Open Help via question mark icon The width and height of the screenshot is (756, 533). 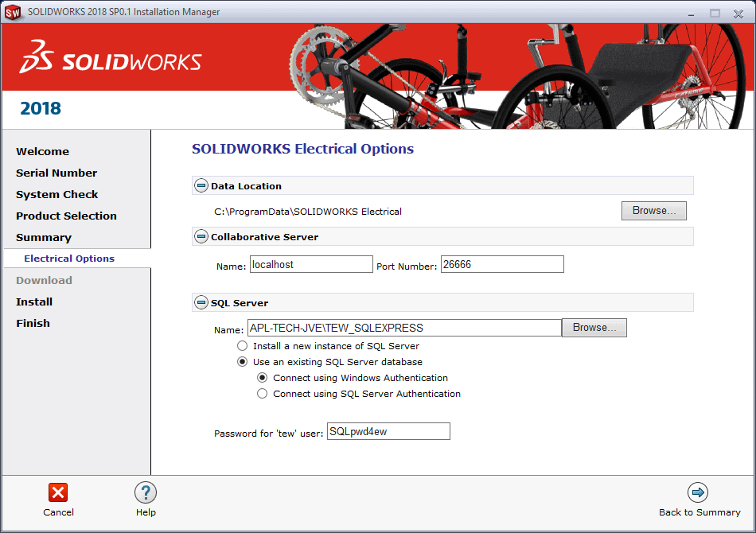pos(146,492)
